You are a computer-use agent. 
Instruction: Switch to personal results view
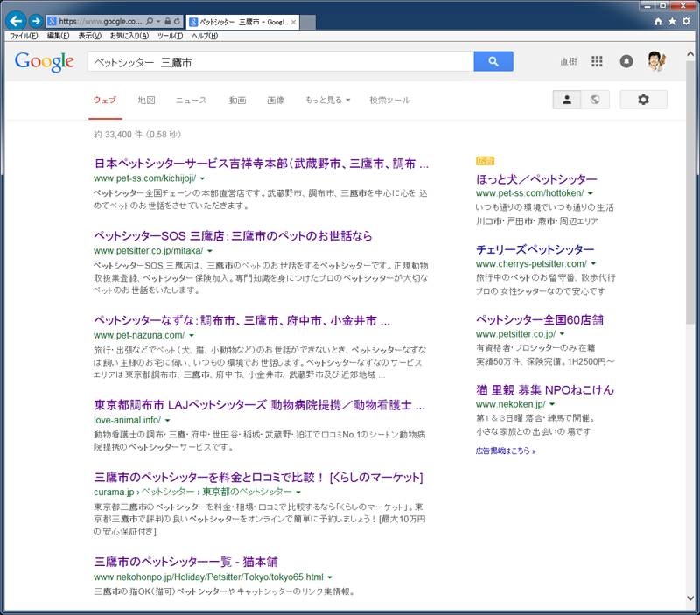tap(567, 100)
